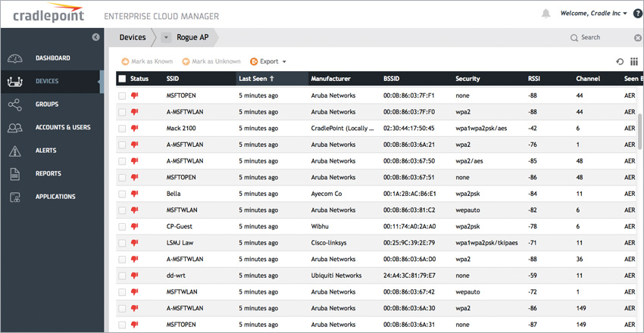Viewport: 644px width, 333px height.
Task: Click the Cradlepoint logo
Action: click(48, 14)
